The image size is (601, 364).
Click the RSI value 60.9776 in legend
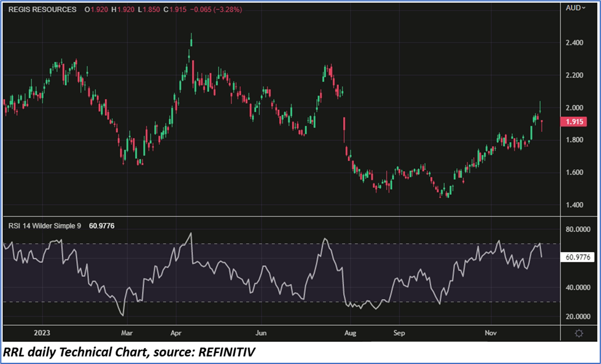pos(101,226)
